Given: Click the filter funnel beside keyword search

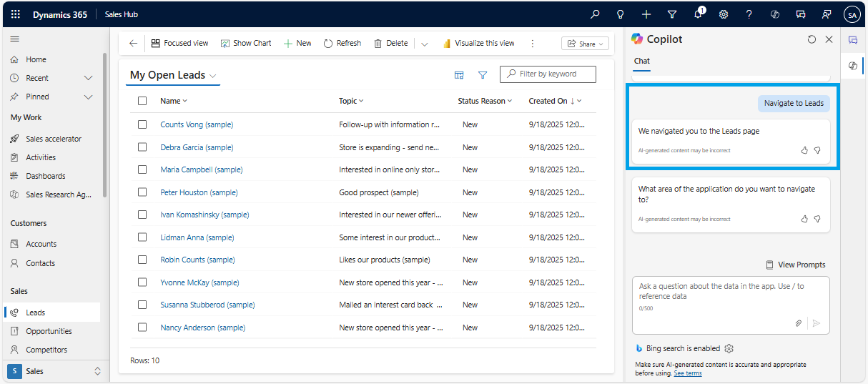Looking at the screenshot, I should tap(483, 75).
